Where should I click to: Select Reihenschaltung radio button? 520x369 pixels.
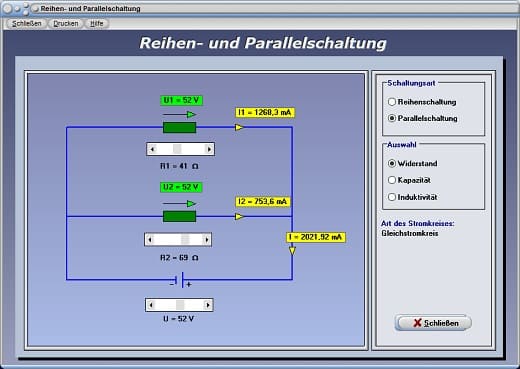(422, 102)
